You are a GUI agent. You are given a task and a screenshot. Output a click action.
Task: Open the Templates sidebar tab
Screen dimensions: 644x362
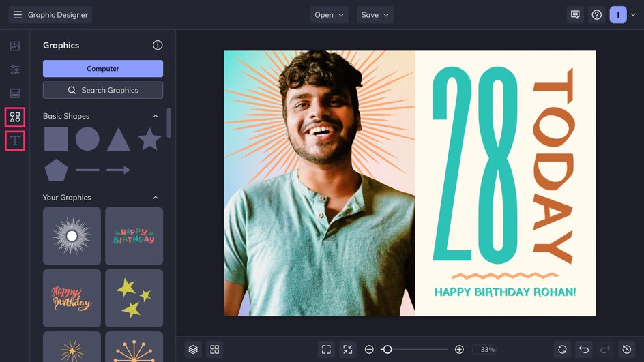click(15, 93)
